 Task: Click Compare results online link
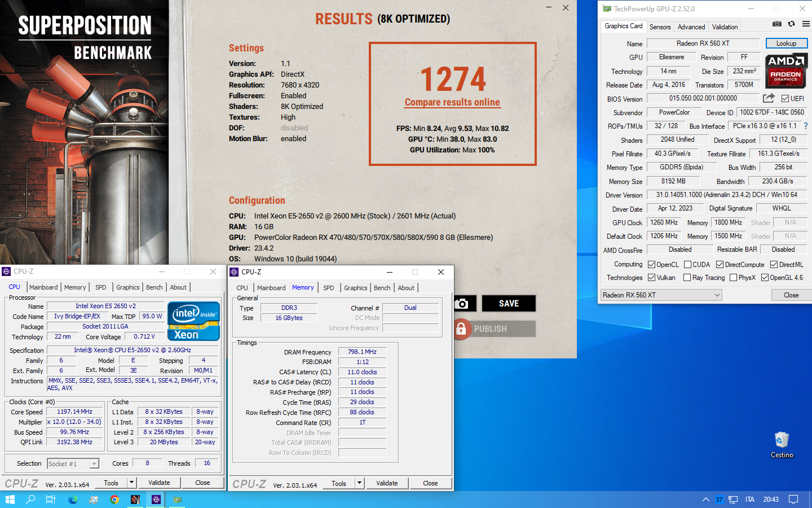452,102
